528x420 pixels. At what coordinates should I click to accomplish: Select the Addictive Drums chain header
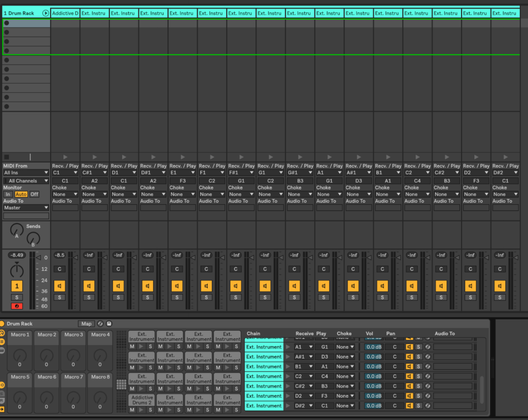[x=65, y=13]
